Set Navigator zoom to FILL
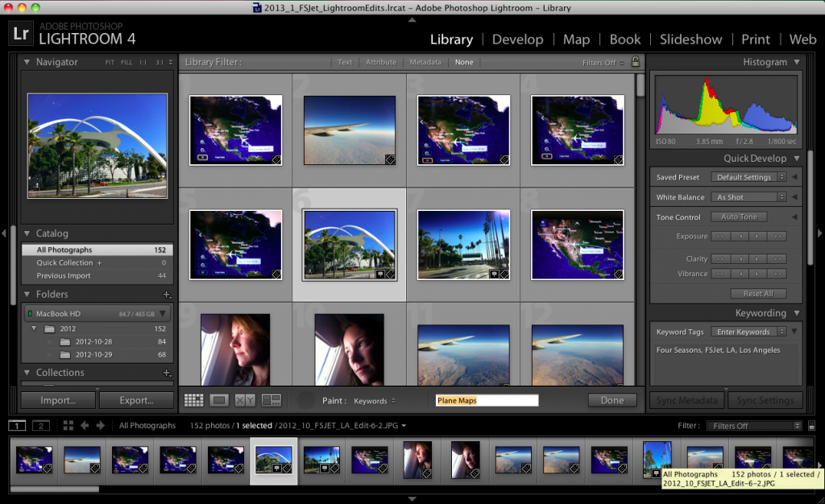This screenshot has width=825, height=504. 126,62
